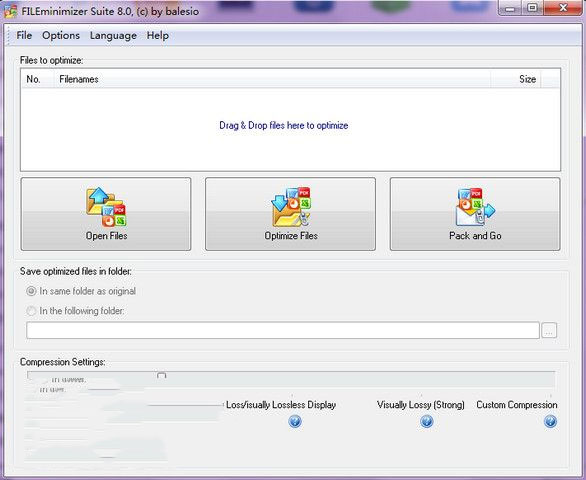
Task: Close the FILEminimizer window
Action: coord(563,8)
